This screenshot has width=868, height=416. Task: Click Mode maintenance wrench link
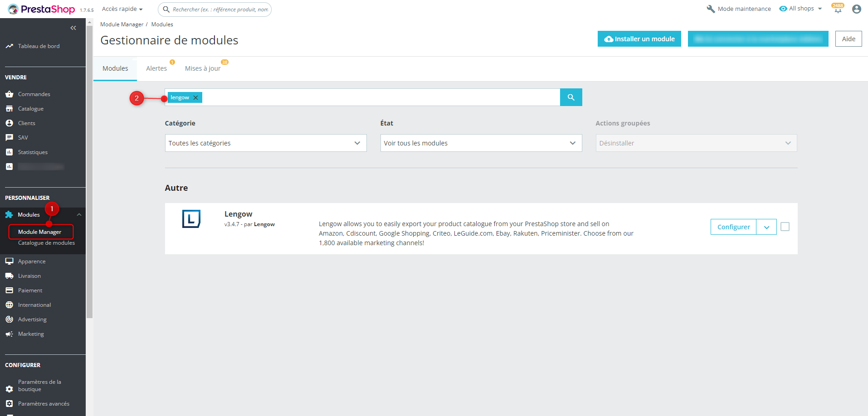739,9
